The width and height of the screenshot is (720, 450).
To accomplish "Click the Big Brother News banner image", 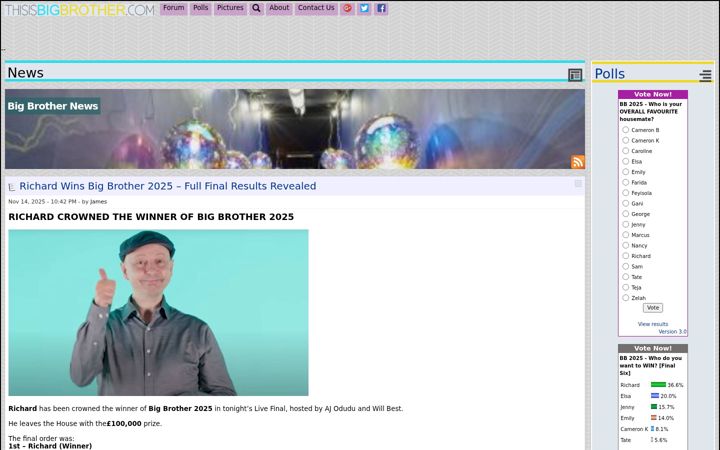I will [295, 129].
